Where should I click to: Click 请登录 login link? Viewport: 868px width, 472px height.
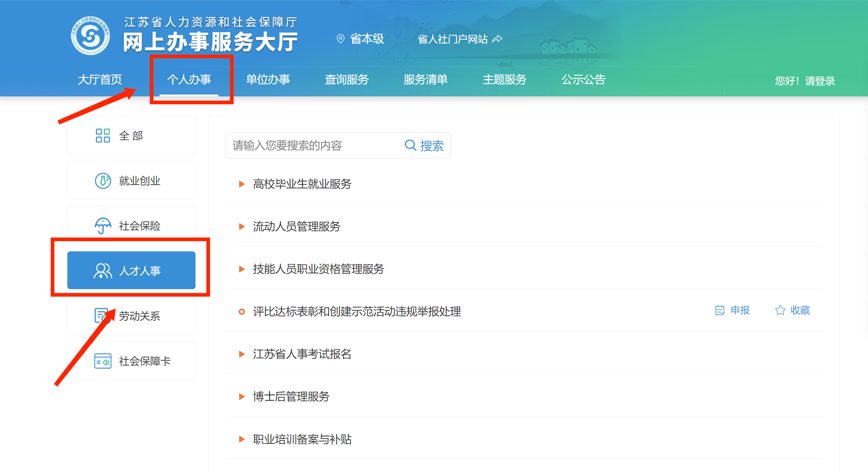820,81
